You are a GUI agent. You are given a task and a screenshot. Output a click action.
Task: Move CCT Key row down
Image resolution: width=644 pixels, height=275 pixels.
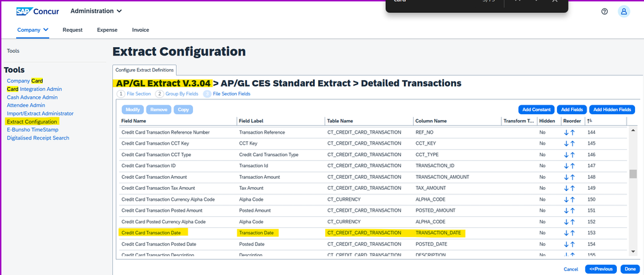(x=567, y=143)
